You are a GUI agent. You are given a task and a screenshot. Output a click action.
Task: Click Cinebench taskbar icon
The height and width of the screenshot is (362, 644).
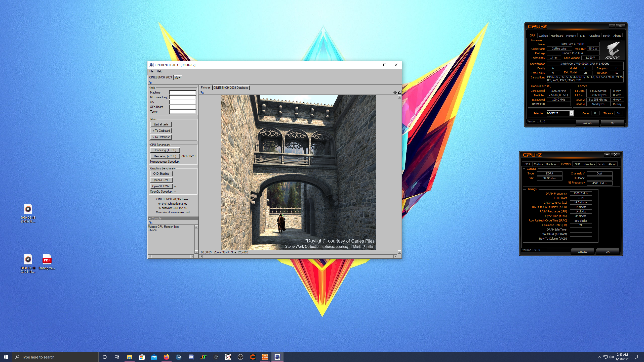(x=277, y=357)
